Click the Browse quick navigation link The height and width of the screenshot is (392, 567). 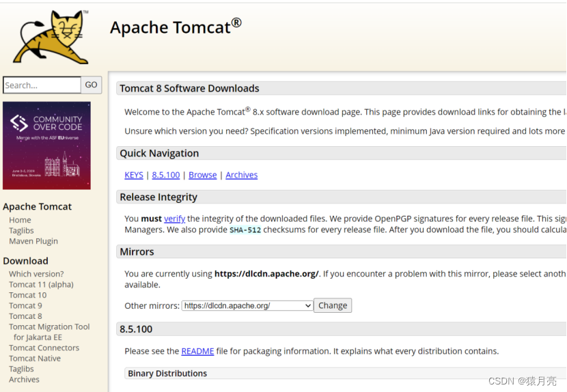click(202, 175)
